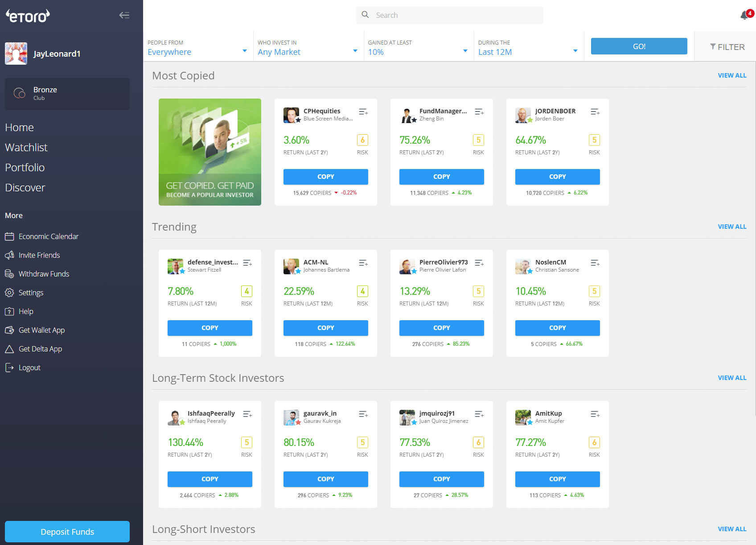Viewport: 756px width, 545px height.
Task: Click the JayLeonard1 username
Action: (x=57, y=54)
